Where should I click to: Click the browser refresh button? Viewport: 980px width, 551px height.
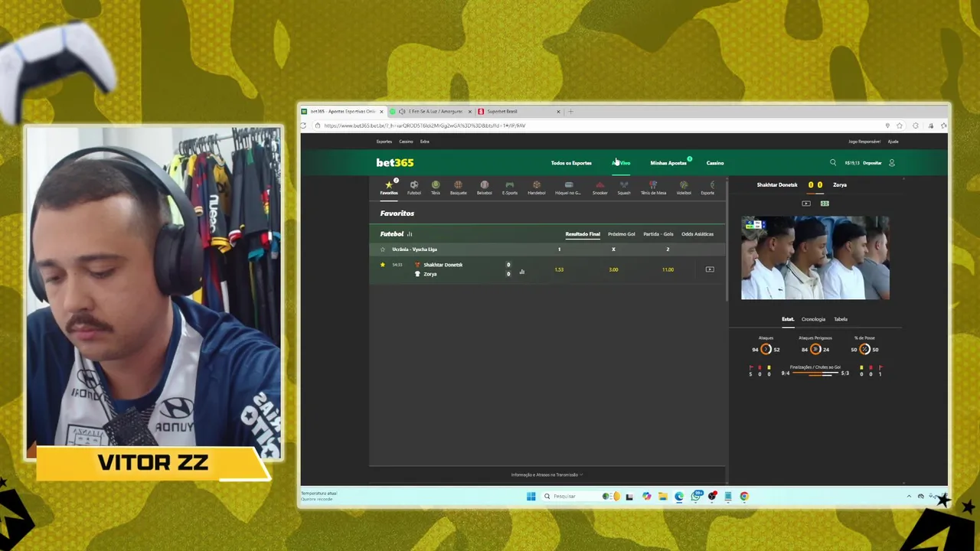pyautogui.click(x=303, y=126)
